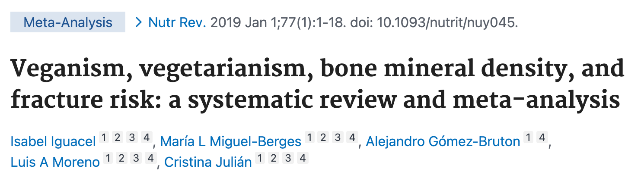
Task: Click affiliation 3 badge after Cristina Julián
Action: point(288,159)
